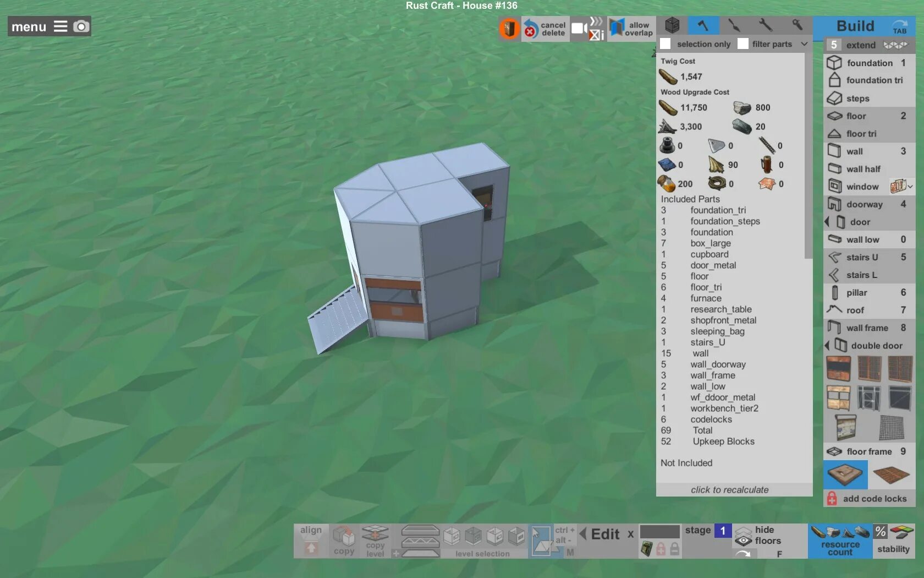Screen dimensions: 924x578
Task: Click the wood cost 11,750 icon
Action: tap(668, 107)
